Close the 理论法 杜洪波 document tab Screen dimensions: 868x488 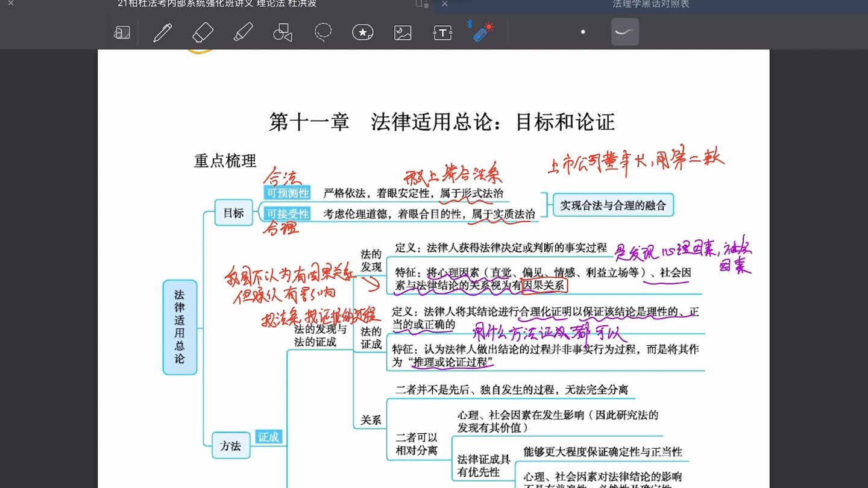pyautogui.click(x=10, y=4)
